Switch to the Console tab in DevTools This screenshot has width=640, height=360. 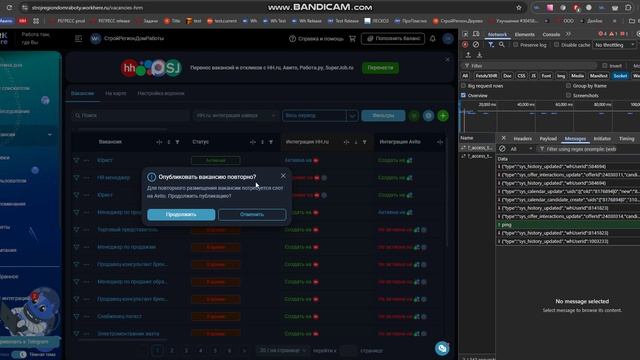coord(551,34)
